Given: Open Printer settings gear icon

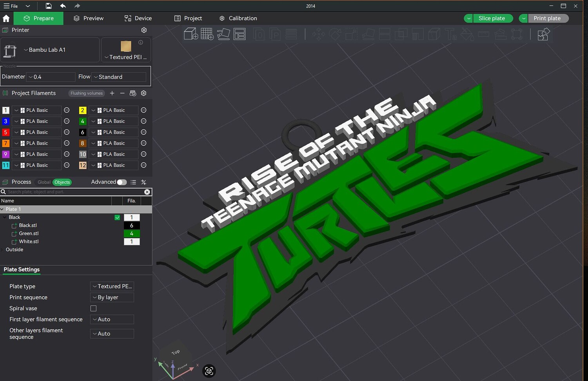Looking at the screenshot, I should (144, 30).
